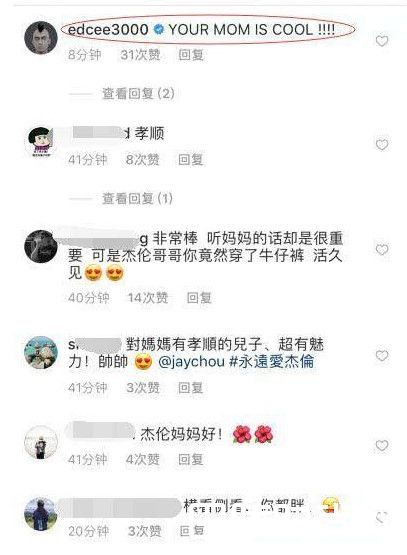The image size is (407, 555).
Task: Reply to the 杰伦妈妈好 comment
Action: 191,459
